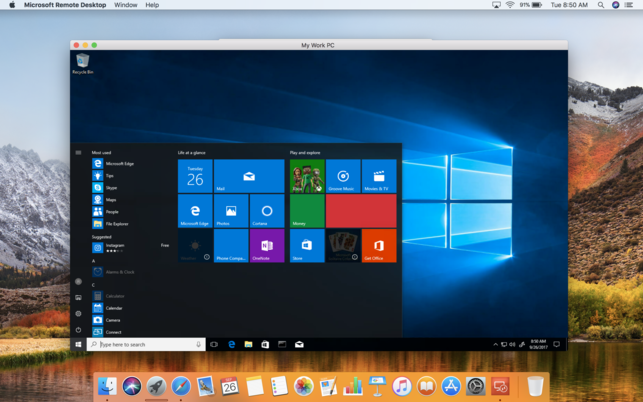Open the Movies & TV tile
The width and height of the screenshot is (643, 402).
tap(379, 176)
